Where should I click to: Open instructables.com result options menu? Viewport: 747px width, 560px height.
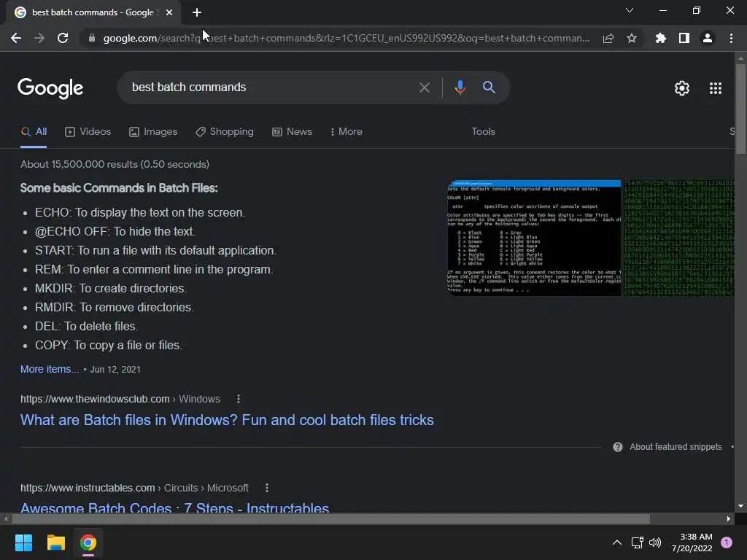(x=267, y=488)
